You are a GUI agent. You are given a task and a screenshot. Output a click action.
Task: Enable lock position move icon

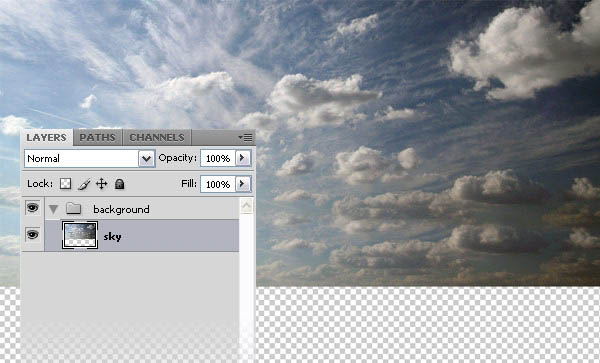pyautogui.click(x=101, y=184)
